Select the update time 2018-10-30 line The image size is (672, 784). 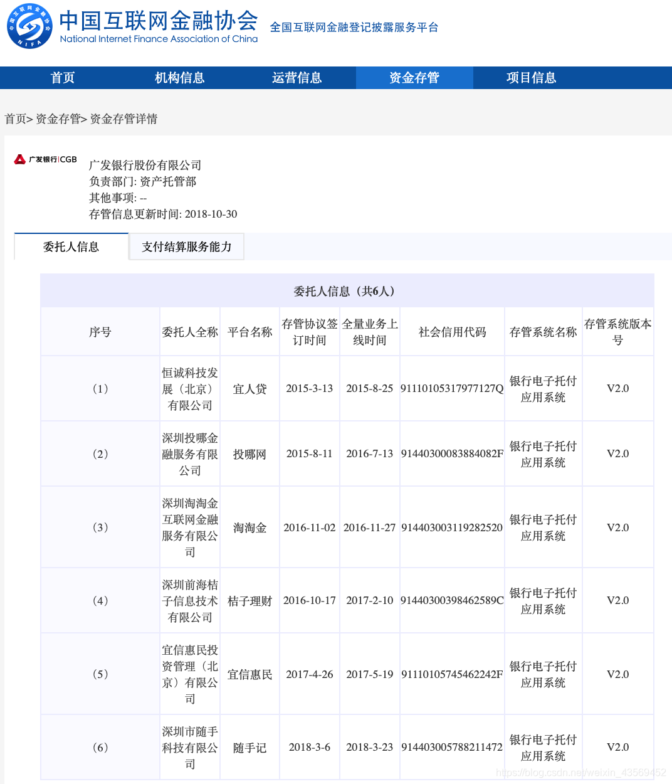click(163, 214)
